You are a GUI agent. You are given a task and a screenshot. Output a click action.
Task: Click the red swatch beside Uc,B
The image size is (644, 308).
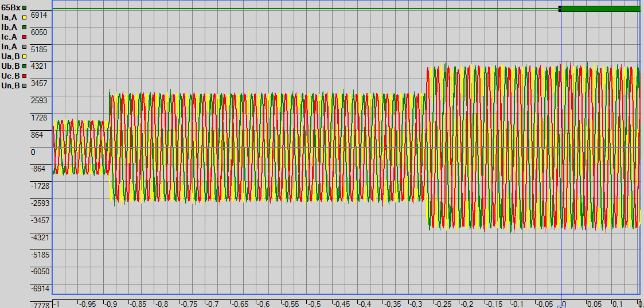coord(24,76)
